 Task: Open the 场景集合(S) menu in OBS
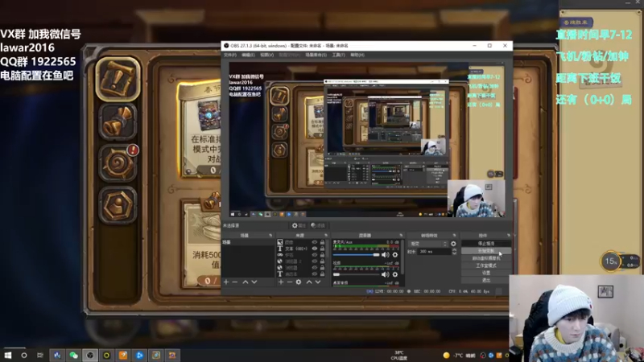click(x=316, y=55)
